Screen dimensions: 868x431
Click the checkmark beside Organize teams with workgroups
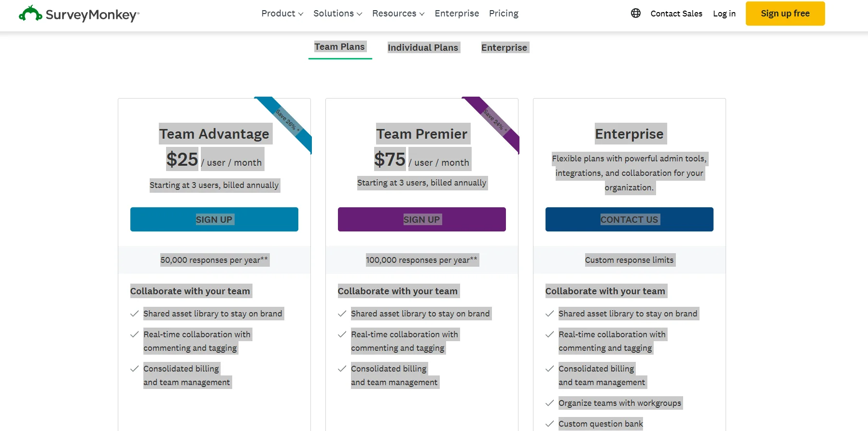(x=549, y=403)
